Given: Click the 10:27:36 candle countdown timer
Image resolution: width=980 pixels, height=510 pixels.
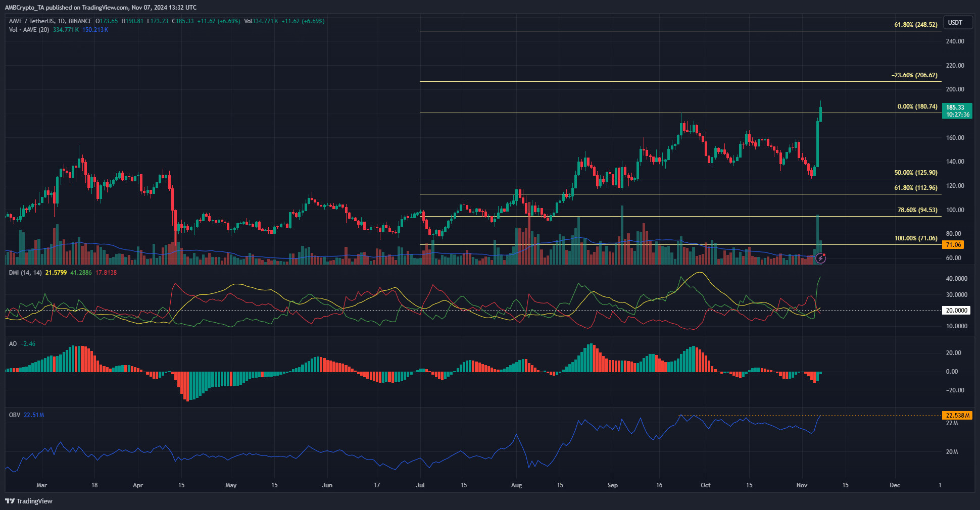Looking at the screenshot, I should click(958, 115).
